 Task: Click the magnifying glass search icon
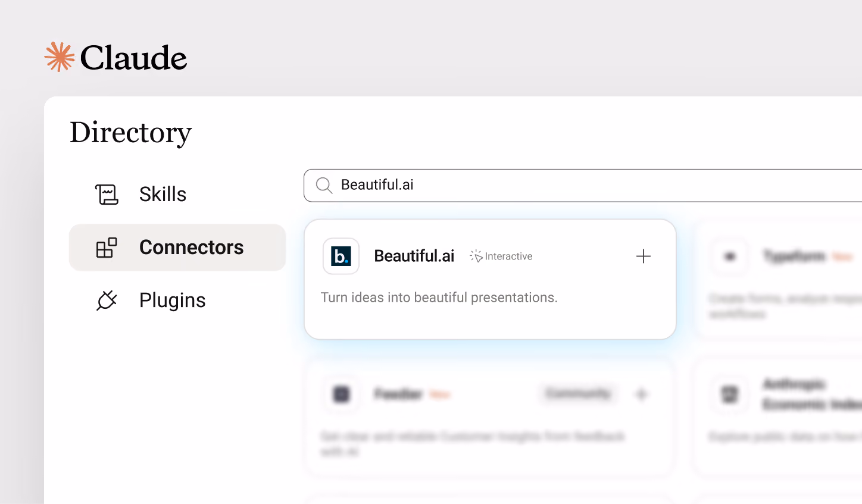click(324, 185)
